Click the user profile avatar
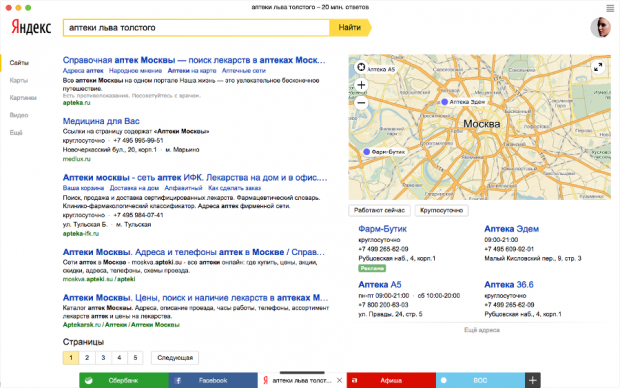 click(x=601, y=27)
